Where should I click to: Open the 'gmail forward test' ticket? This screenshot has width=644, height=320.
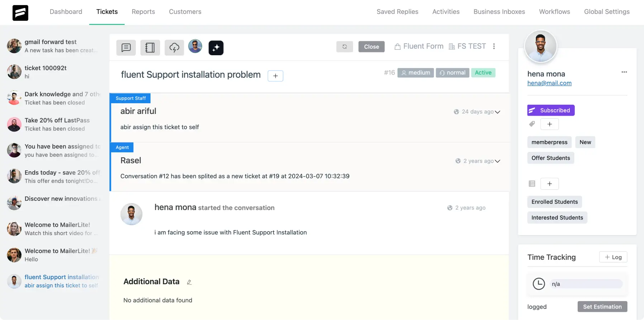(54, 46)
